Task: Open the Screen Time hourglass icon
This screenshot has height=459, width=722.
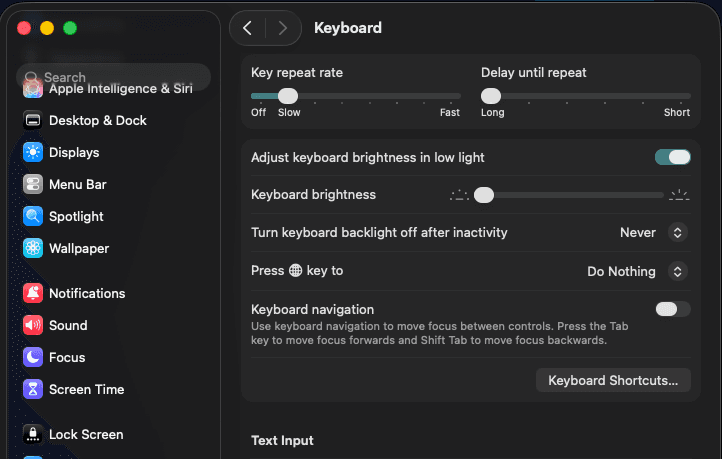Action: tap(33, 389)
